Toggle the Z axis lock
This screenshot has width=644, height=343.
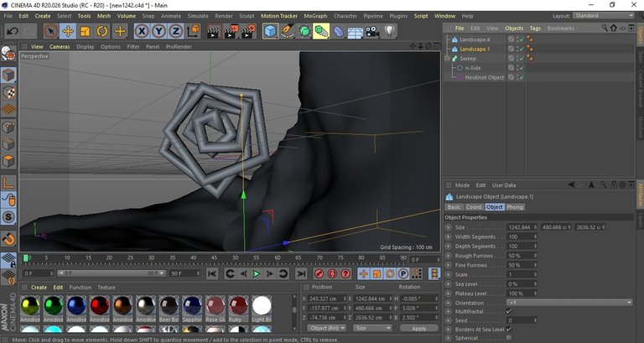pos(176,31)
